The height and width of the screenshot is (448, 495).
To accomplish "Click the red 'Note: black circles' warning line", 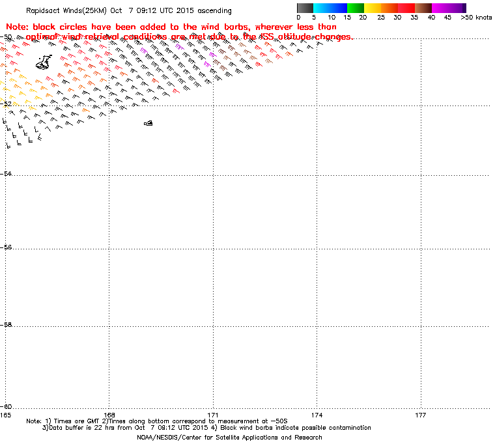I will [x=171, y=27].
